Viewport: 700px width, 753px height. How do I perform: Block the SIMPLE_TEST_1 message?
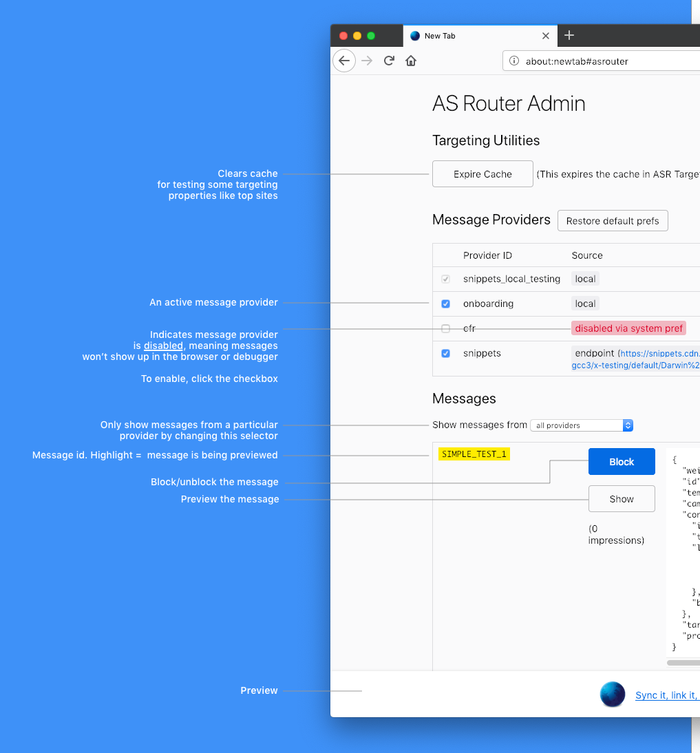click(x=622, y=461)
